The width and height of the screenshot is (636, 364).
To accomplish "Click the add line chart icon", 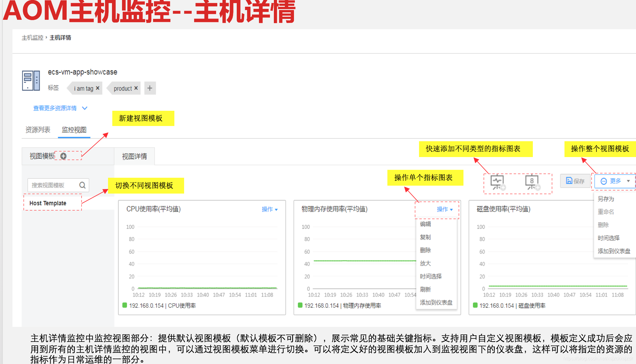I will click(498, 182).
